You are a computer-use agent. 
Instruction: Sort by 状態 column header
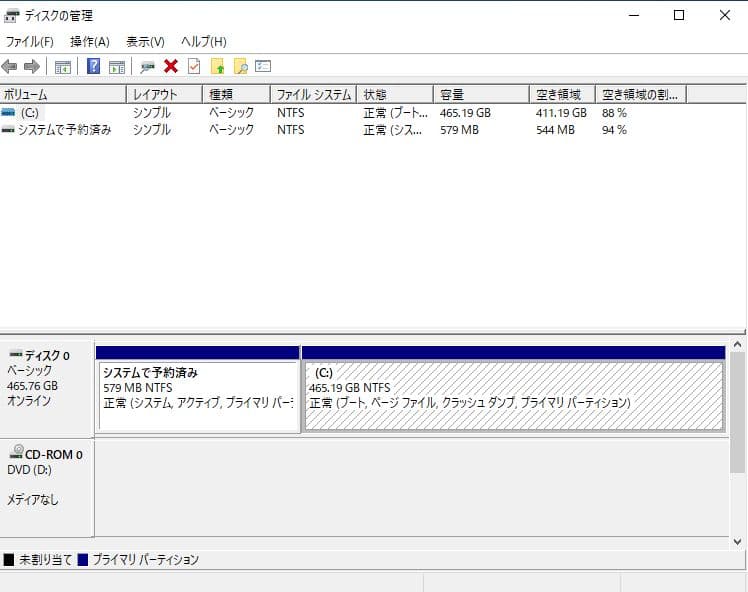[395, 94]
